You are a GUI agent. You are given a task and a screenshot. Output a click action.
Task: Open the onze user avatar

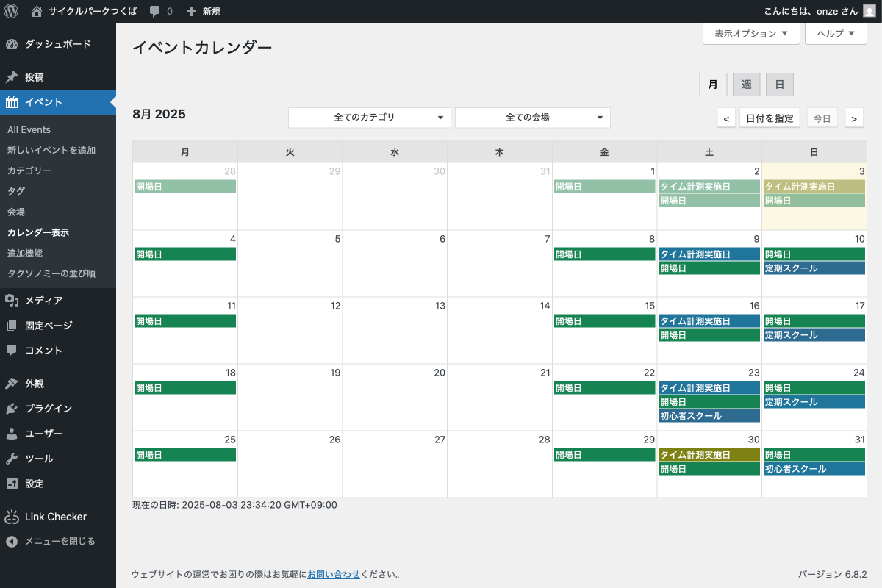tap(869, 11)
